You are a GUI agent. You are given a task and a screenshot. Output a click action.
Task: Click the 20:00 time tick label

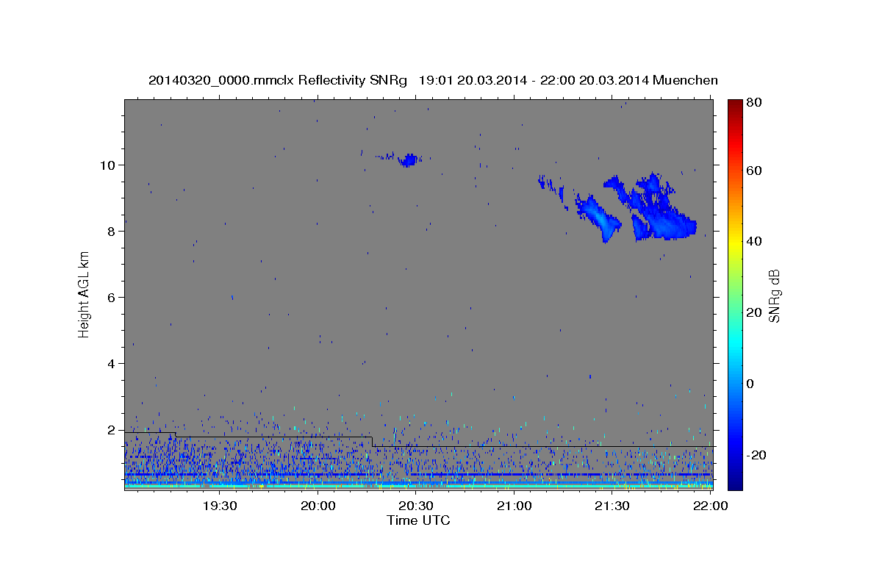pos(318,506)
